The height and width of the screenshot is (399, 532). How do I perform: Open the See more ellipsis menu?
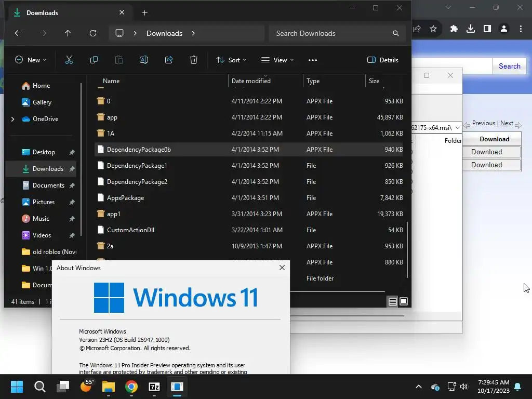(313, 60)
